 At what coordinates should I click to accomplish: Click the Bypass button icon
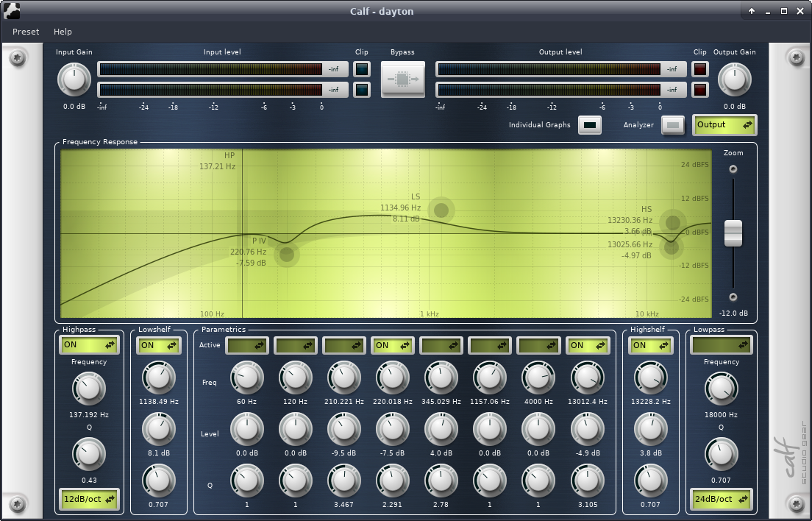click(x=403, y=79)
